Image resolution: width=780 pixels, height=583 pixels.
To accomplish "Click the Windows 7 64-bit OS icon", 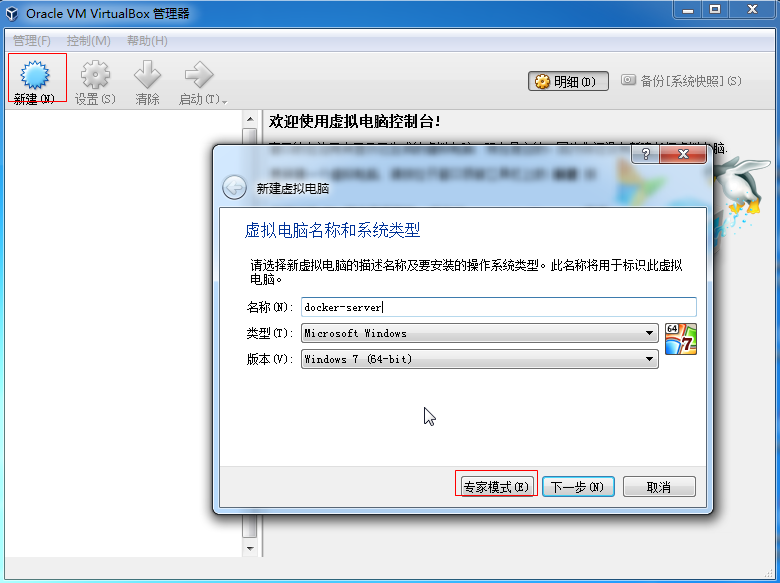I will coord(681,339).
